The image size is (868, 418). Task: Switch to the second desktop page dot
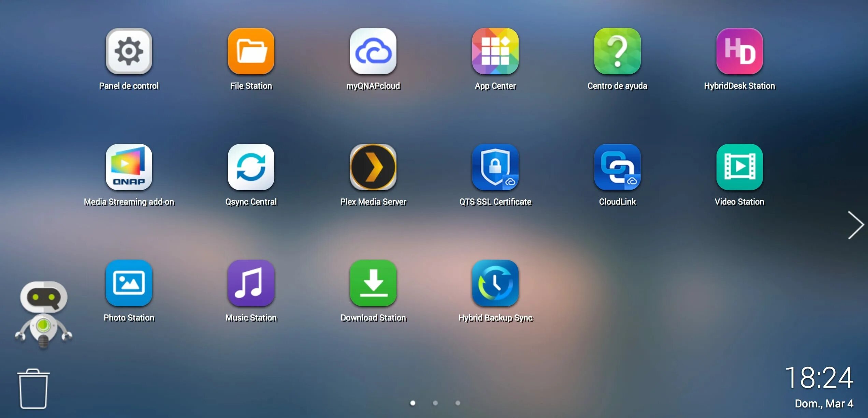(x=435, y=403)
